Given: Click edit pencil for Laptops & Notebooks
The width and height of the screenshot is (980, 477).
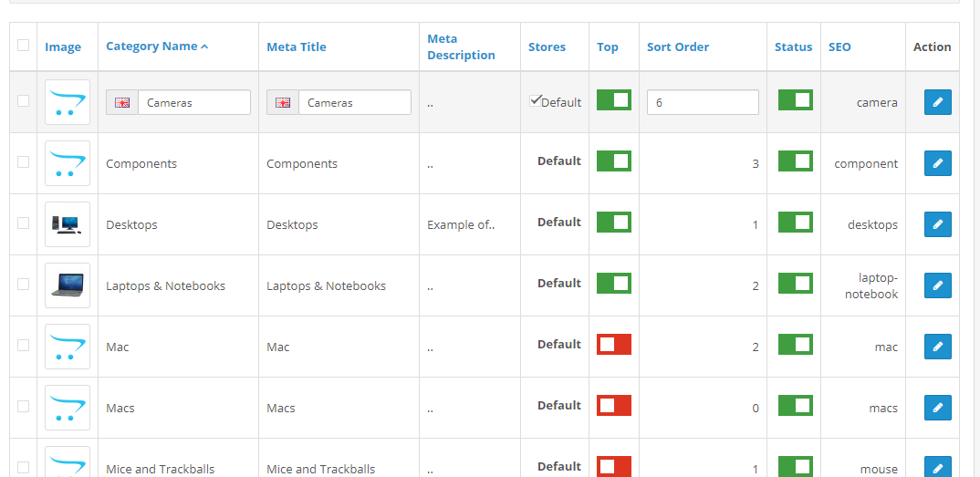Looking at the screenshot, I should click(937, 285).
